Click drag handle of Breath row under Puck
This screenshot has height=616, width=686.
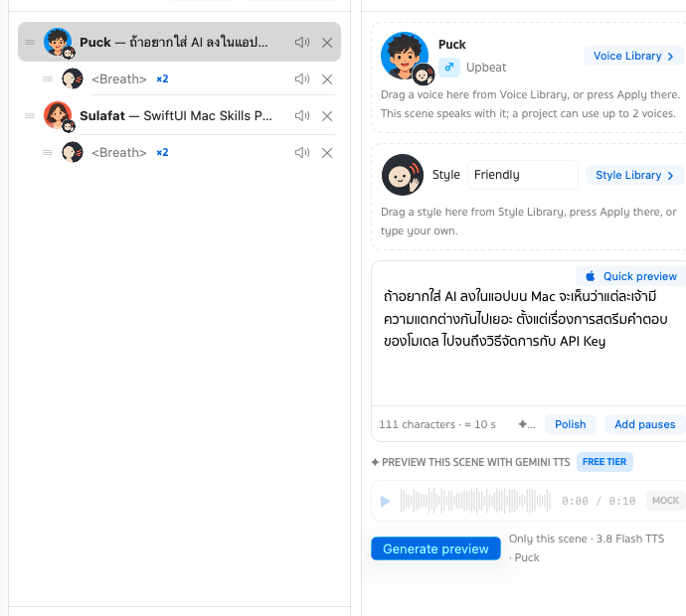(x=48, y=79)
